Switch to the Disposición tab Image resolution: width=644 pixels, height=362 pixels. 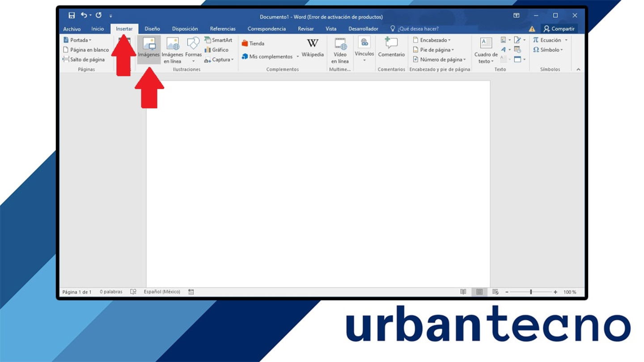(185, 29)
